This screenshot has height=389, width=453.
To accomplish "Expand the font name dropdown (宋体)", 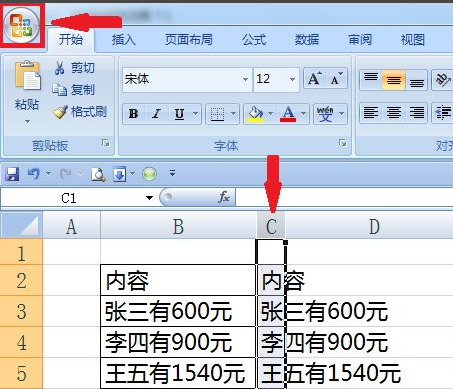I will click(x=245, y=79).
